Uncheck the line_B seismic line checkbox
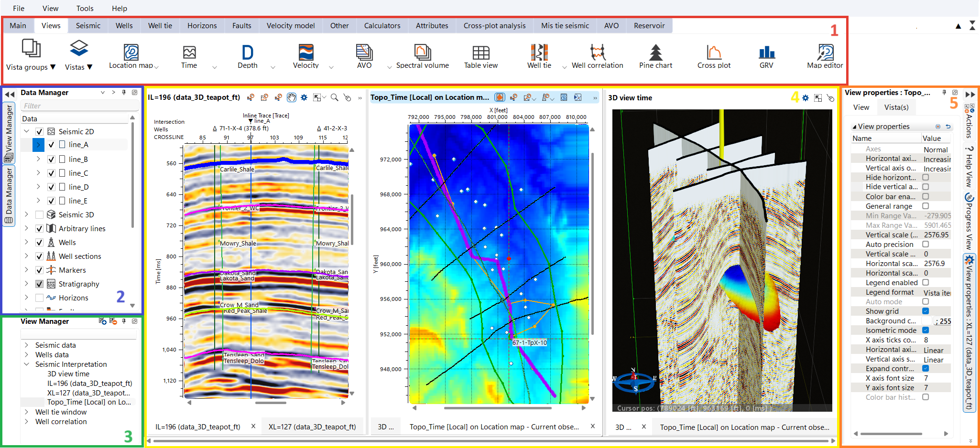This screenshot has height=448, width=980. (51, 160)
